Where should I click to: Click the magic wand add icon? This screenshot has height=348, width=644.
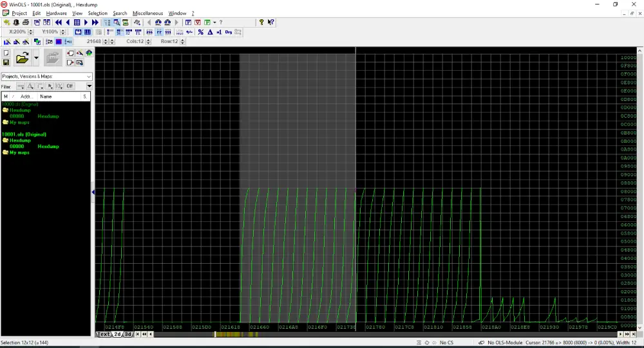click(x=80, y=53)
